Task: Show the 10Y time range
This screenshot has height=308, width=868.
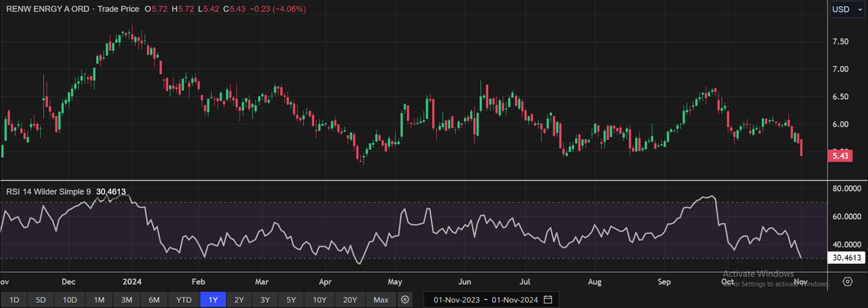Action: pos(319,300)
